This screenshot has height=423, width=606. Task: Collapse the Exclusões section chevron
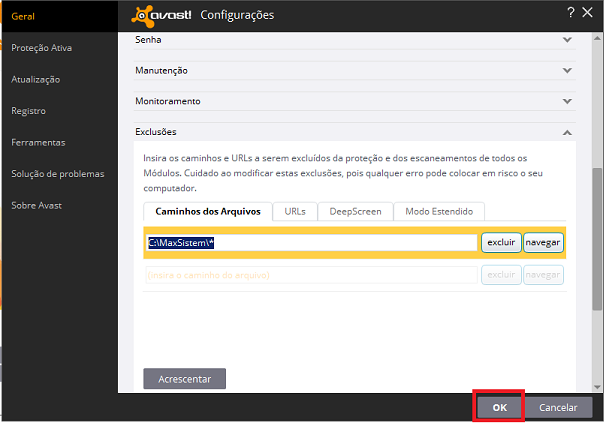tap(567, 133)
